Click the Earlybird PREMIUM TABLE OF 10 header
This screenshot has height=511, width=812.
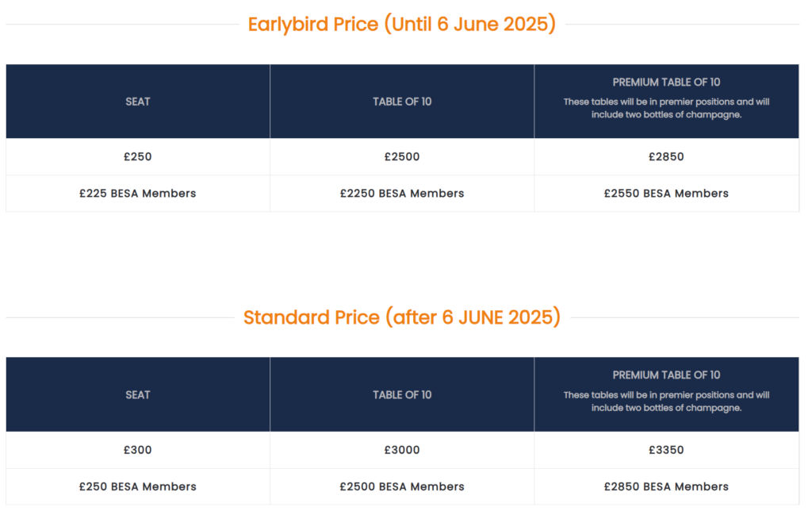coord(666,83)
